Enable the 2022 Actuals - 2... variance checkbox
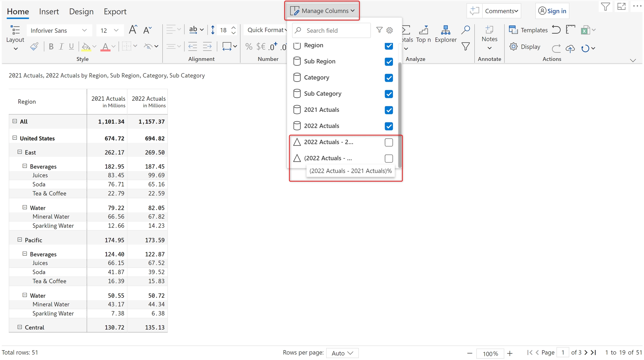 pos(389,142)
